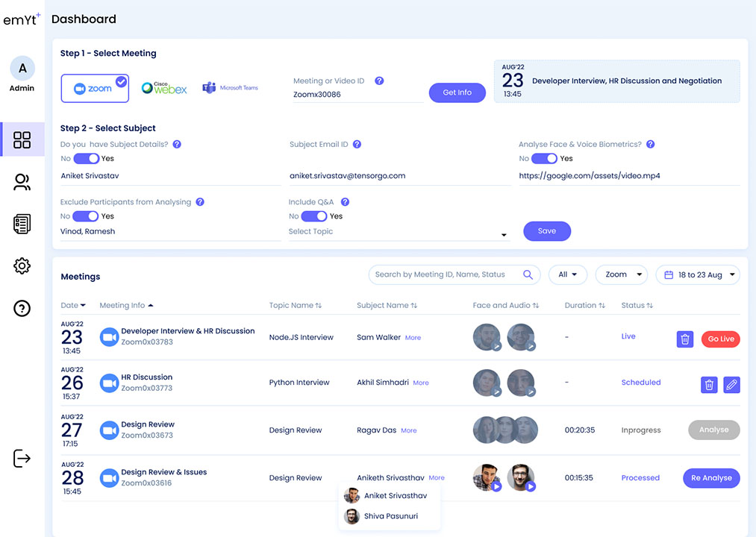
Task: Open the users icon in sidebar
Action: point(22,183)
